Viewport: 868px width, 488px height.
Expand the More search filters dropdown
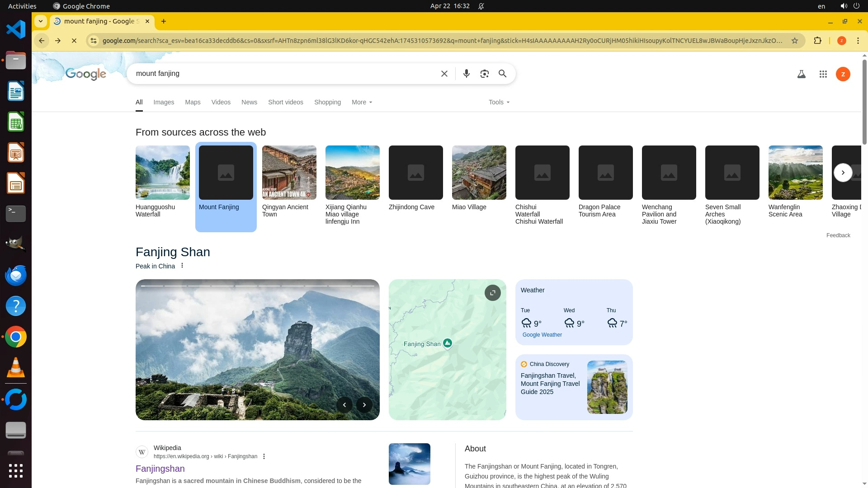point(362,102)
